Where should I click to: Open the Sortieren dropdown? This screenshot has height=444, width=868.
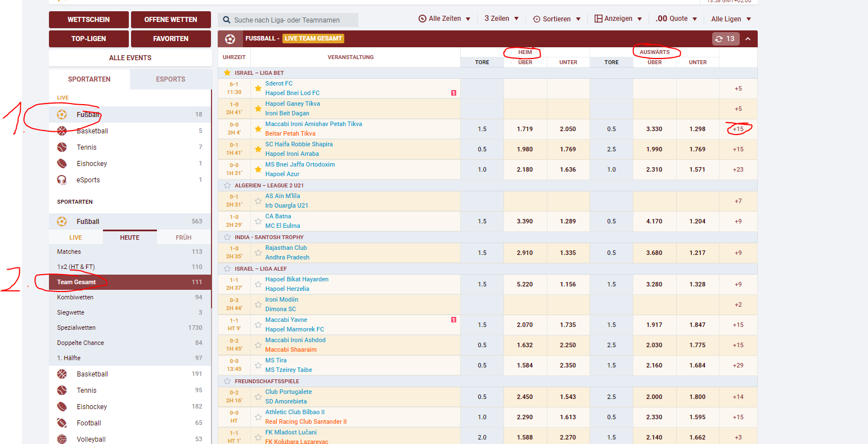pyautogui.click(x=556, y=19)
